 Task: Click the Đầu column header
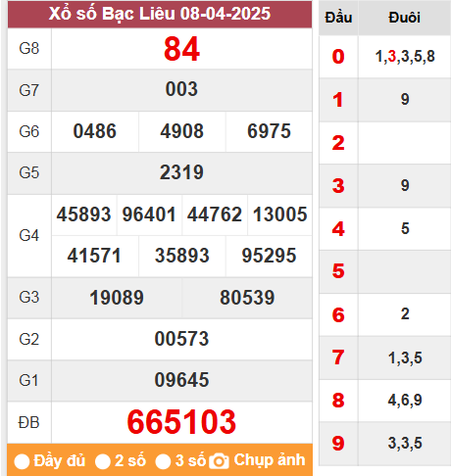(x=338, y=18)
